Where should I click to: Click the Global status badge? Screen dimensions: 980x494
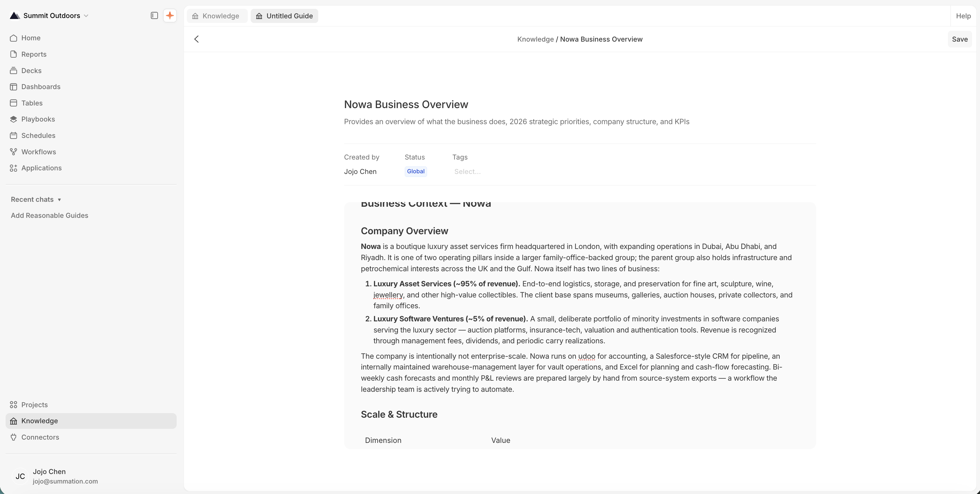pos(416,172)
